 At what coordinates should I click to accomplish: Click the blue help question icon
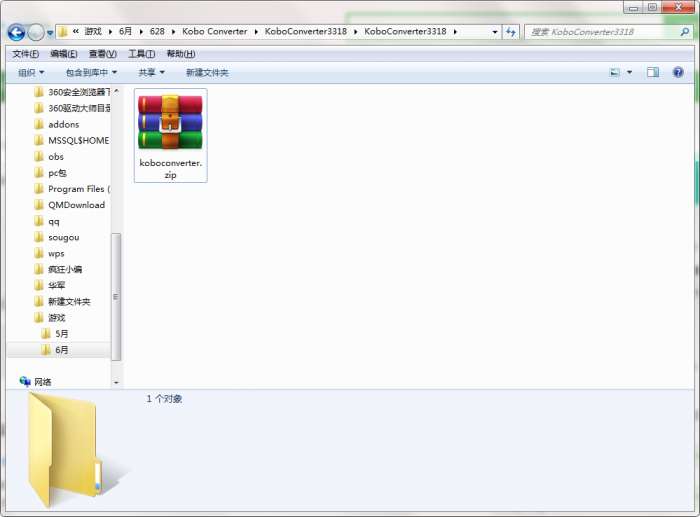click(x=678, y=72)
